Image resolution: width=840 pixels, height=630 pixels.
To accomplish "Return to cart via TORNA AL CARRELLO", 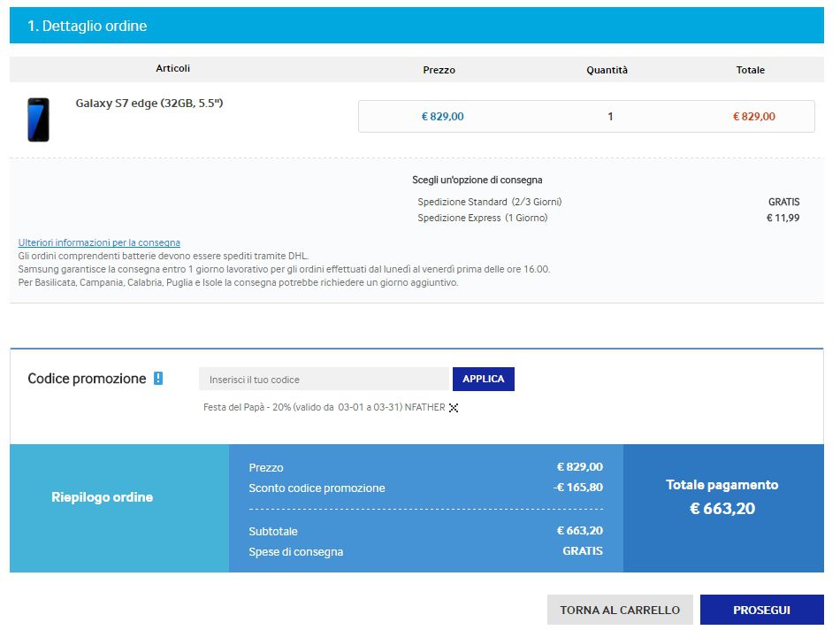I will (621, 611).
